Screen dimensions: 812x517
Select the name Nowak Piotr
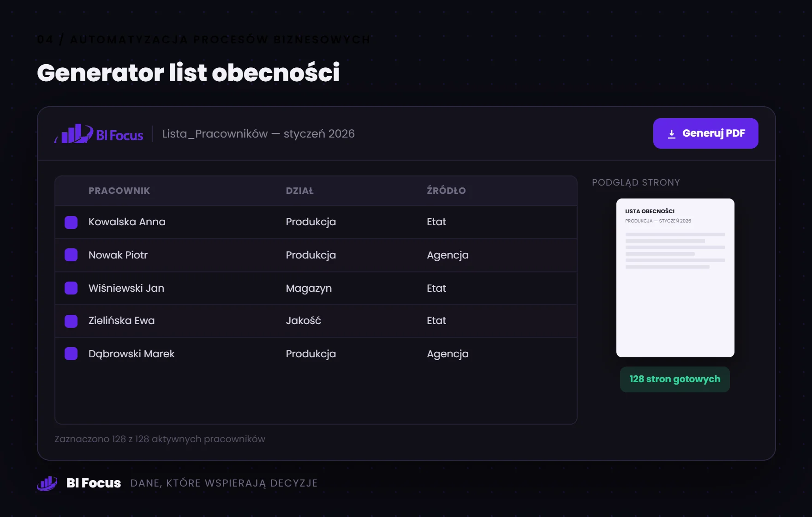118,255
